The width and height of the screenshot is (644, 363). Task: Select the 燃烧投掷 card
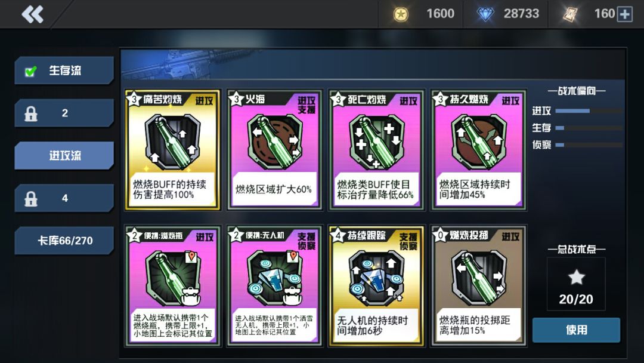point(478,285)
